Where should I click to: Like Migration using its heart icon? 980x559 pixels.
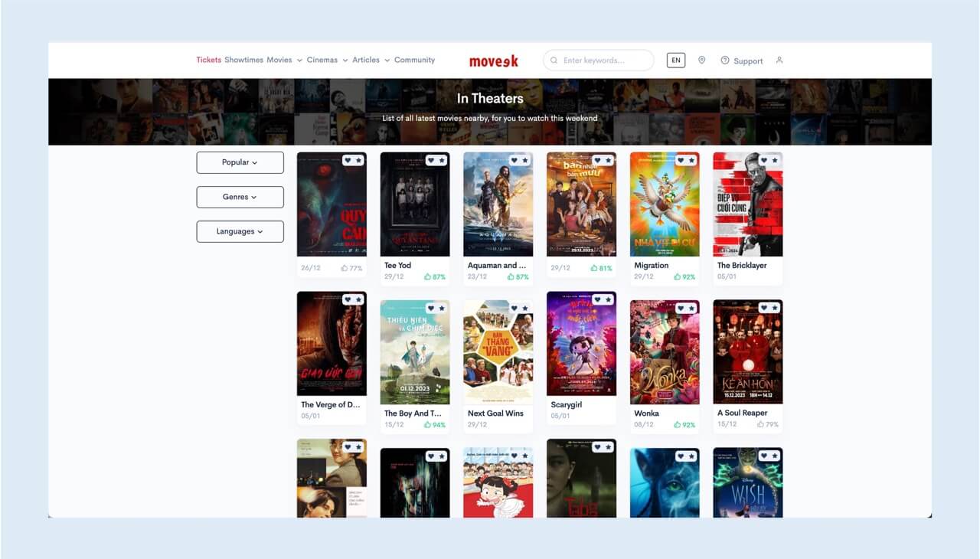[x=681, y=161]
